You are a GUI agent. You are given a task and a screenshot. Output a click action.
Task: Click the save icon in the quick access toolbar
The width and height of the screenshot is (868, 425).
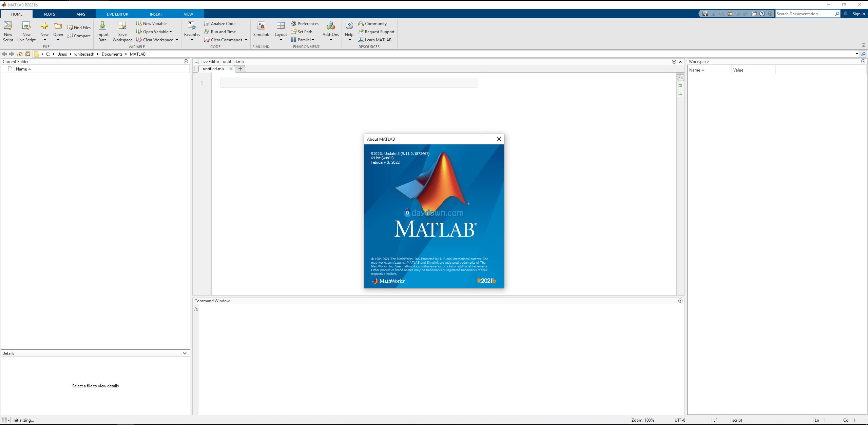pos(705,14)
